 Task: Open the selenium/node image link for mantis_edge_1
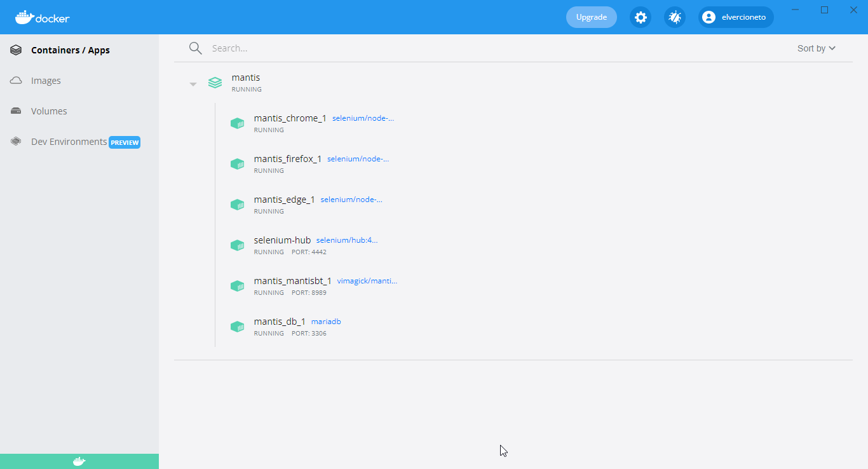point(351,200)
